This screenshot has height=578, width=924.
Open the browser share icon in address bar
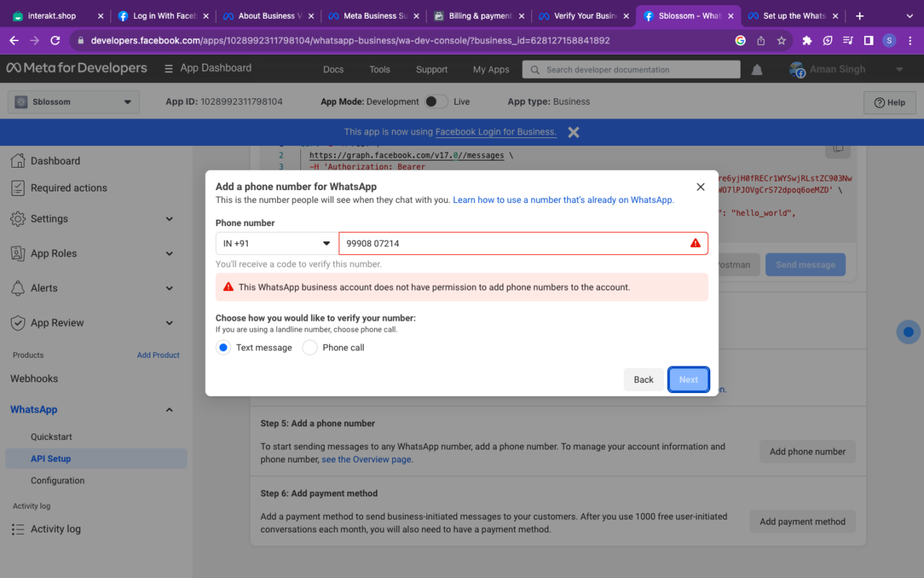coord(761,40)
